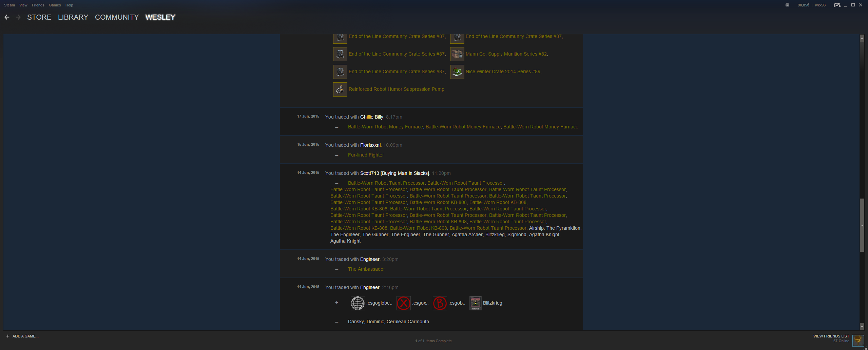Click the Nice Winter Crate 2014 icon
The image size is (868, 350).
457,71
